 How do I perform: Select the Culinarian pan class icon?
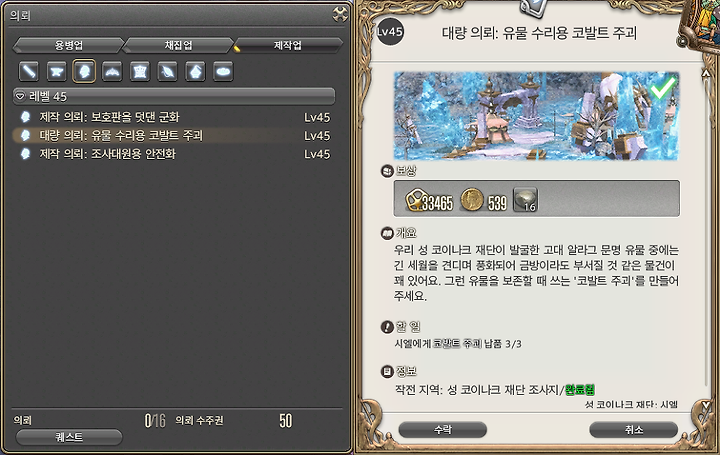tap(223, 72)
